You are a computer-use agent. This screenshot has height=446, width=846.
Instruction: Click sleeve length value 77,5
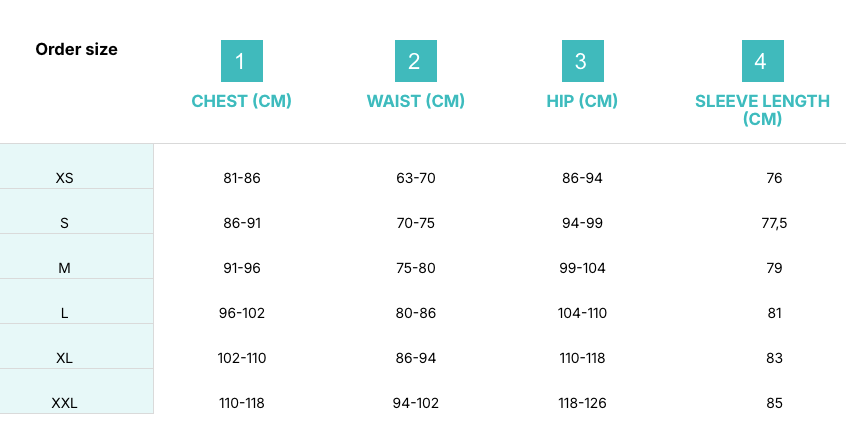(x=774, y=223)
